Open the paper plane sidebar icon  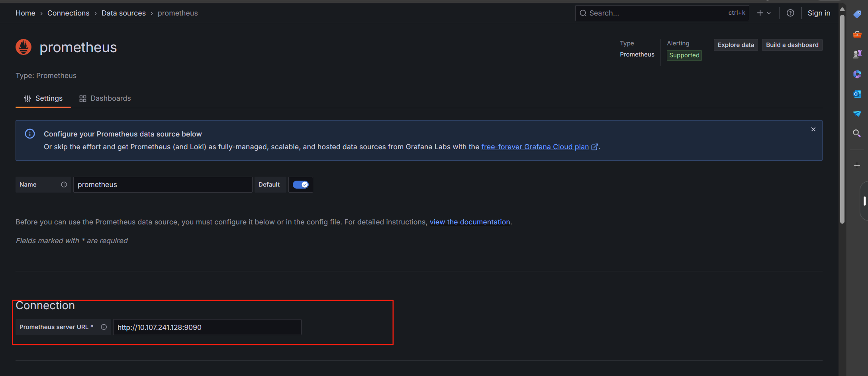click(857, 114)
